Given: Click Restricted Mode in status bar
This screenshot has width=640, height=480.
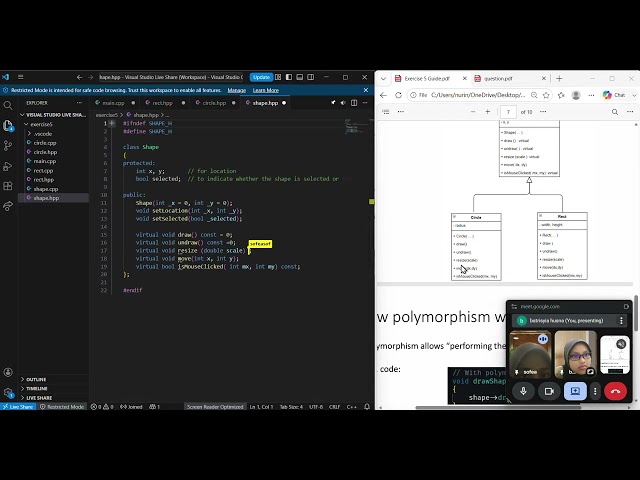Looking at the screenshot, I should tap(62, 407).
